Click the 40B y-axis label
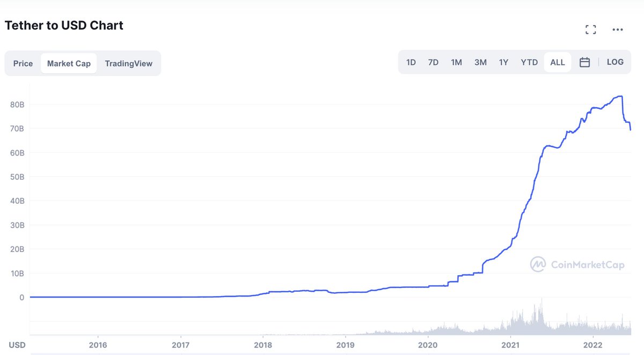Viewport: 644px width, 355px height. point(18,201)
